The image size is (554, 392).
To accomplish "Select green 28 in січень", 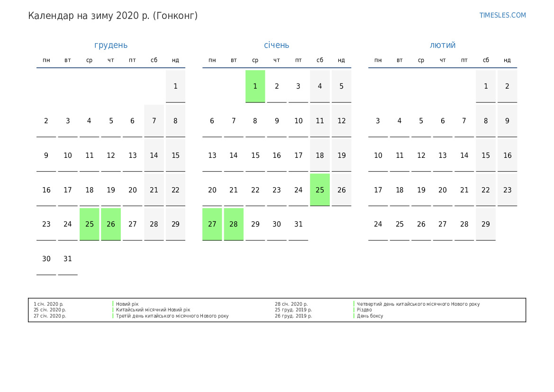I will 234,224.
